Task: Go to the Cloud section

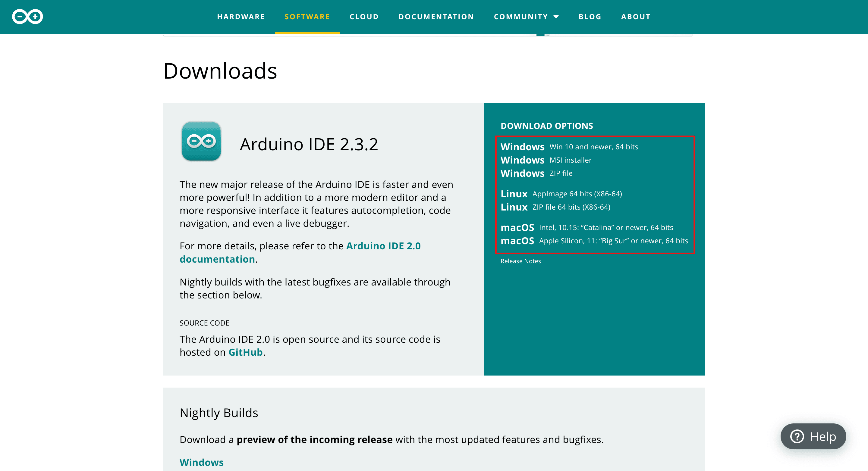Action: pyautogui.click(x=364, y=17)
